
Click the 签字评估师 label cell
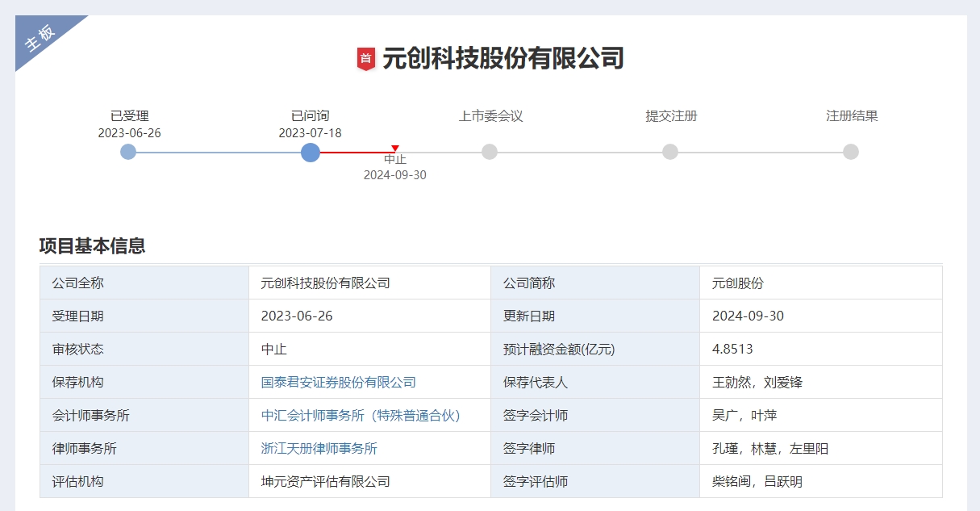click(x=595, y=482)
